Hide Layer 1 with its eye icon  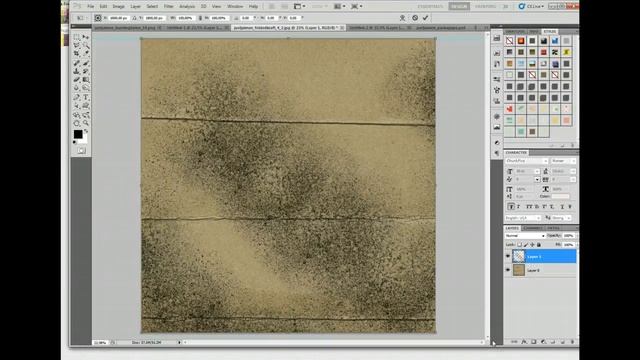(508, 256)
